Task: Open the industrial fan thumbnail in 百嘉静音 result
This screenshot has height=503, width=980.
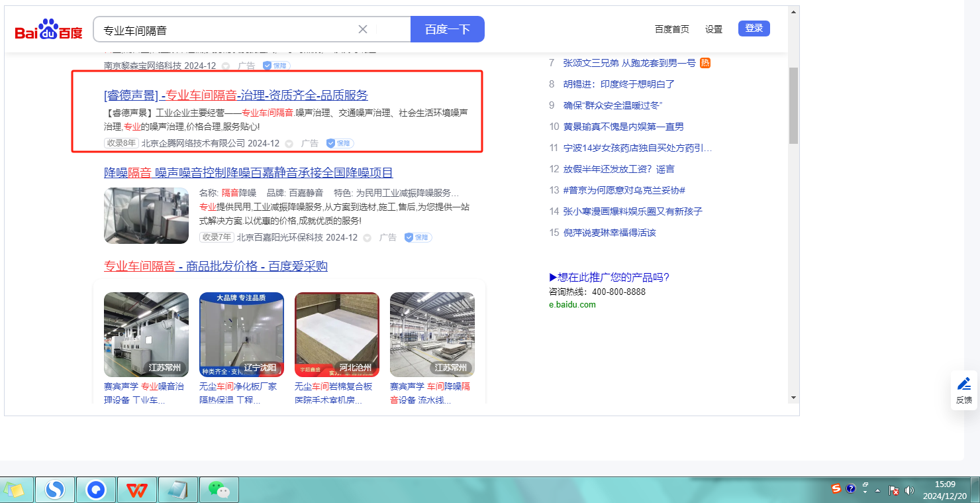Action: [x=146, y=215]
